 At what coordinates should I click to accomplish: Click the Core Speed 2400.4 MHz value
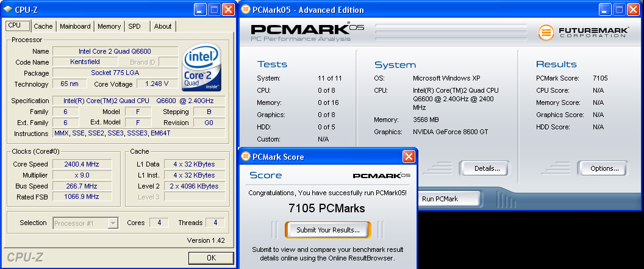tap(82, 164)
